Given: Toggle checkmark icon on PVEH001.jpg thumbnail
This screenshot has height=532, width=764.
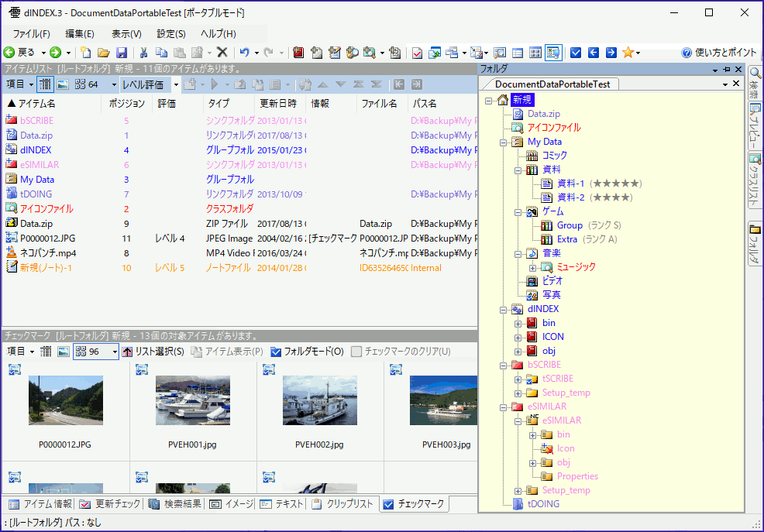Looking at the screenshot, I should (x=142, y=370).
